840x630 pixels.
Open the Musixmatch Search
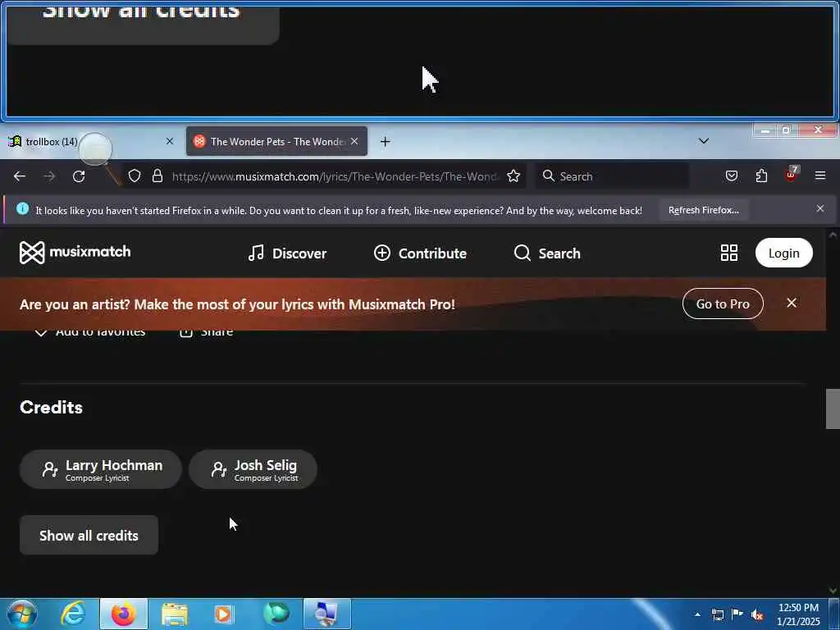547,253
